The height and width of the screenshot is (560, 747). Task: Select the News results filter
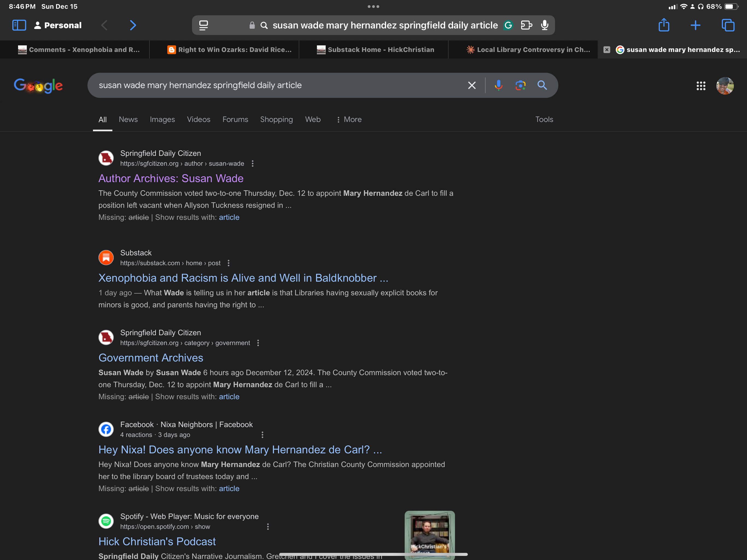tap(128, 119)
